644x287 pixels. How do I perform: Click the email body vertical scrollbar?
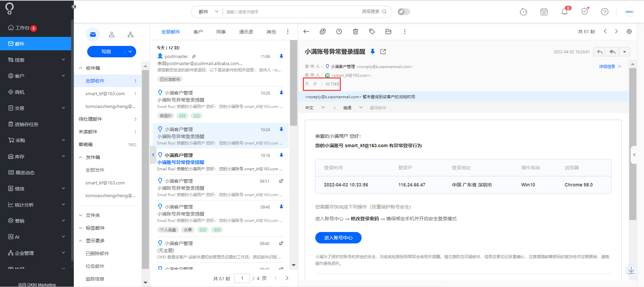pyautogui.click(x=633, y=144)
